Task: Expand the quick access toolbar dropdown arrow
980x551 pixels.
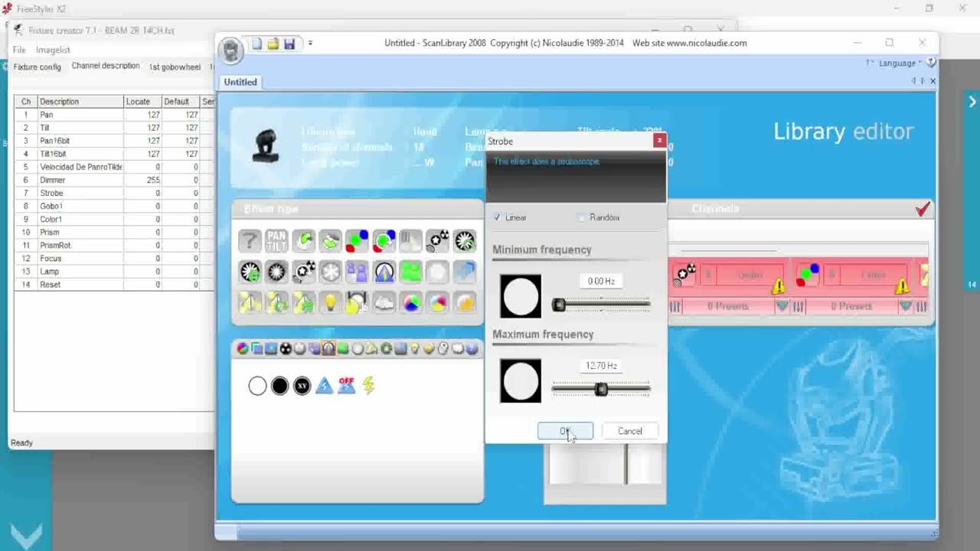Action: pyautogui.click(x=310, y=44)
